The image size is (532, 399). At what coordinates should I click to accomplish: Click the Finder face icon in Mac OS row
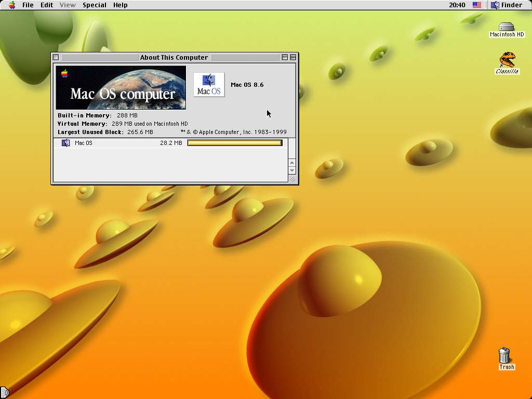(x=66, y=143)
